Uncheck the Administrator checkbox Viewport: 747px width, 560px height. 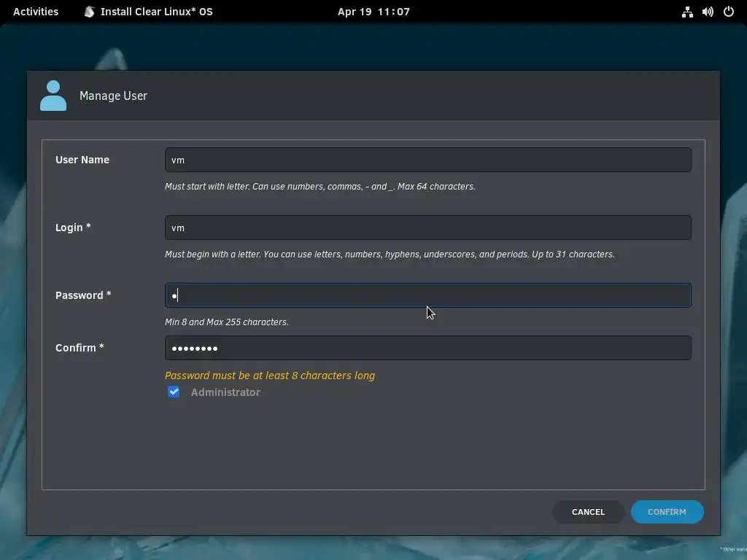point(174,392)
